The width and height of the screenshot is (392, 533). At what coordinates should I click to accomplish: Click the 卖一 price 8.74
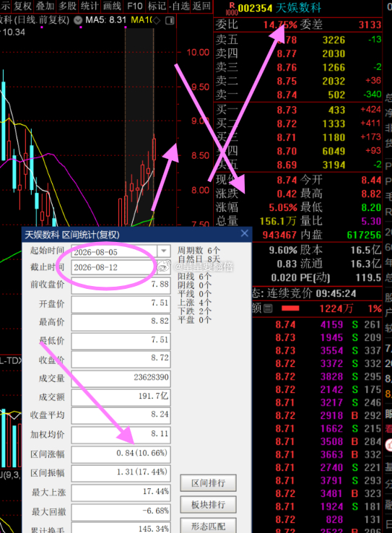287,95
